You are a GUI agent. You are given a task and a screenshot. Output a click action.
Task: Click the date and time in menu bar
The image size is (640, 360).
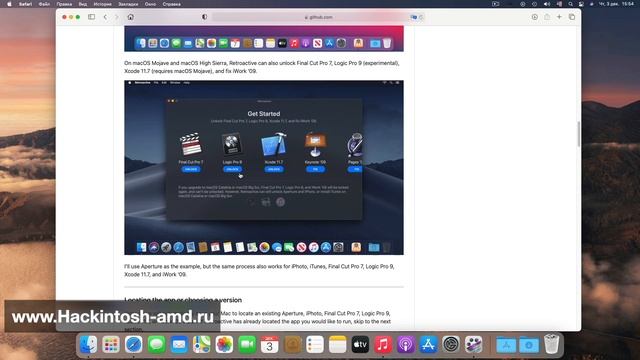click(616, 4)
